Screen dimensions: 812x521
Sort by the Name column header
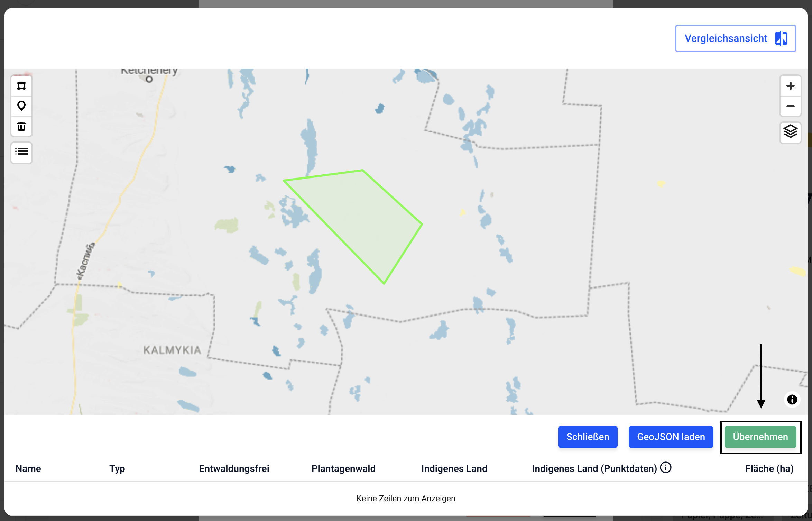click(x=28, y=468)
